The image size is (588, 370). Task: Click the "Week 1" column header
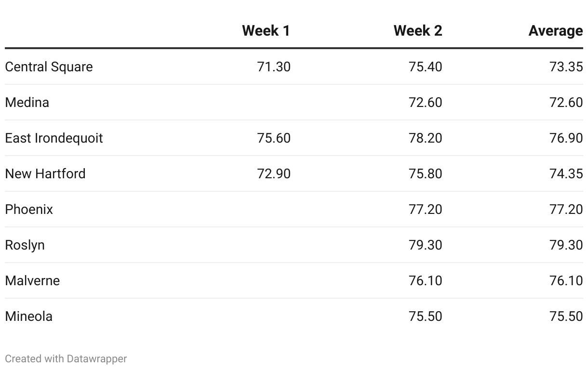tap(266, 31)
